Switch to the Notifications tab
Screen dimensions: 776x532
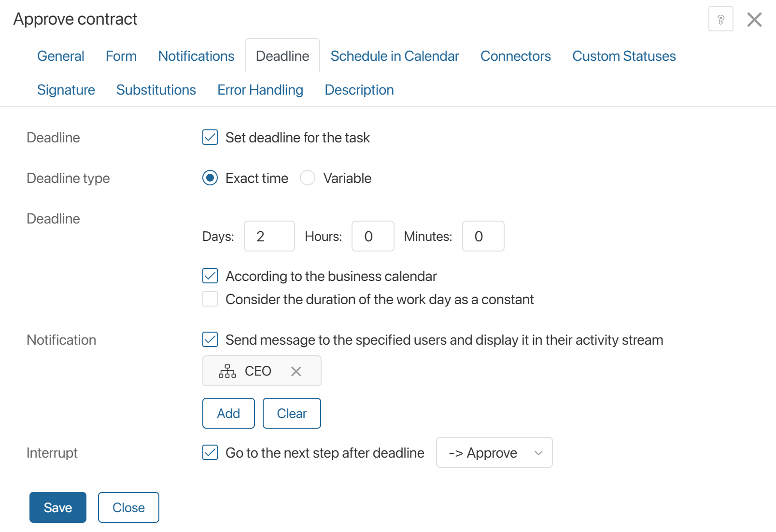(x=196, y=56)
